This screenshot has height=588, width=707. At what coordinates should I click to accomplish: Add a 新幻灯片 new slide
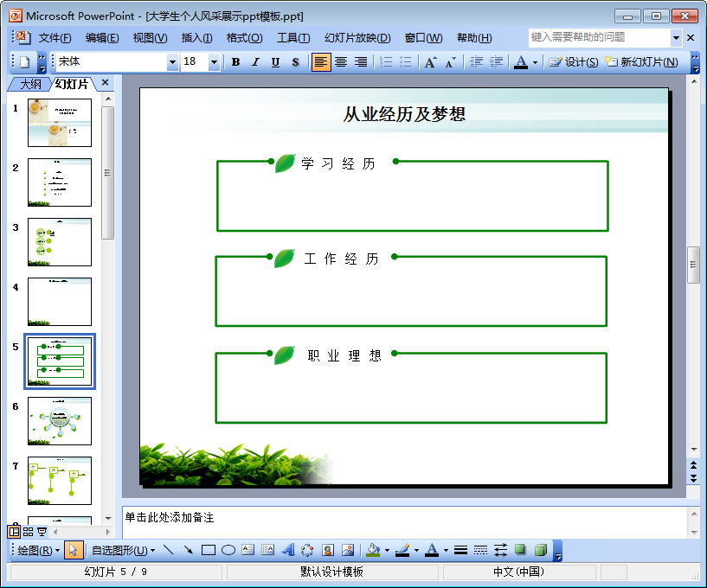click(641, 62)
